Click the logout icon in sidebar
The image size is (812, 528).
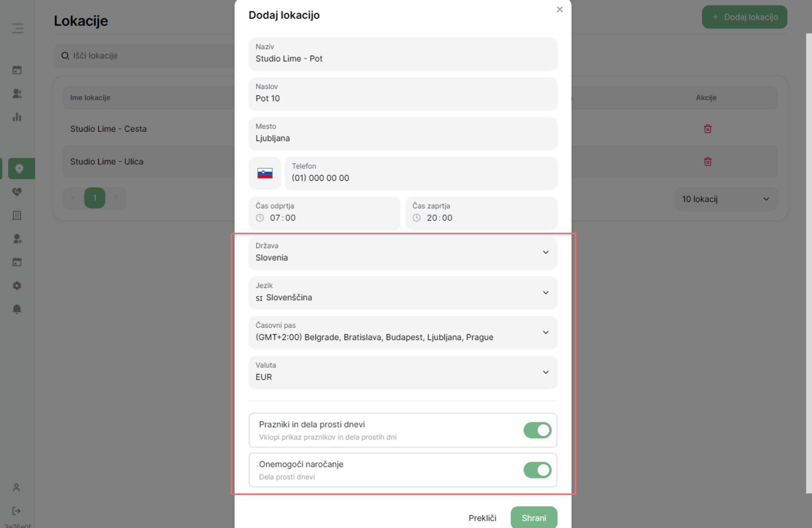16,511
